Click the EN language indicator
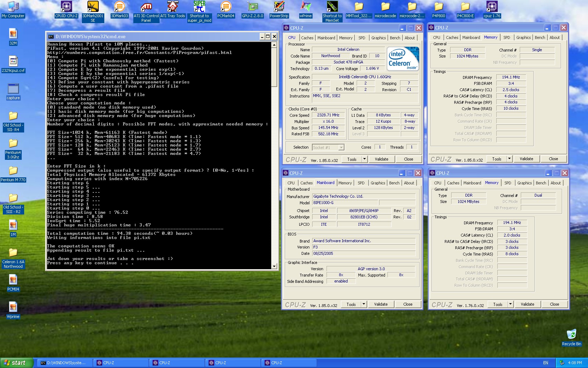The width and height of the screenshot is (588, 368). tap(546, 363)
